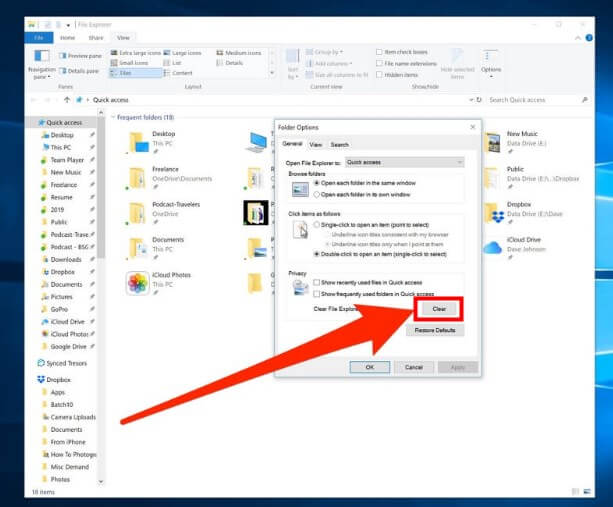Open the Podcast-Travelers folder tile
The width and height of the screenshot is (613, 507).
pos(163,213)
